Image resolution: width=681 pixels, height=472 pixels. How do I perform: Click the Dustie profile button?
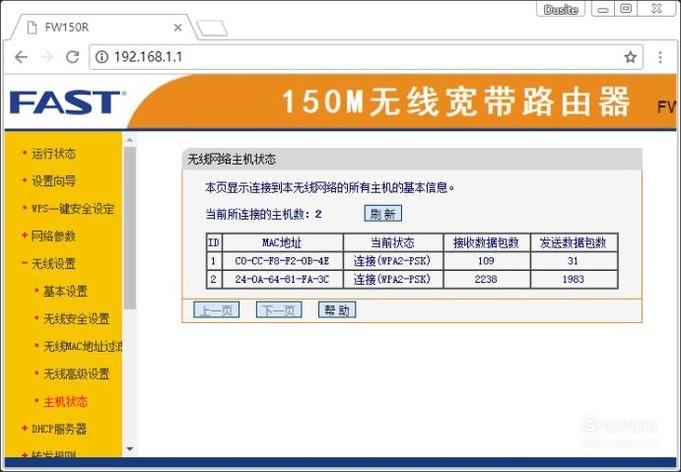pos(561,9)
